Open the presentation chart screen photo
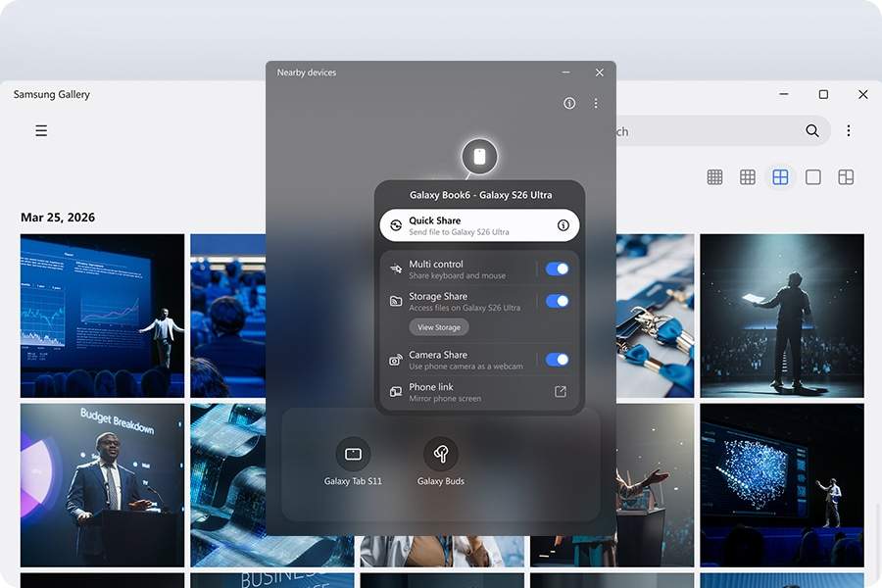 (x=102, y=316)
